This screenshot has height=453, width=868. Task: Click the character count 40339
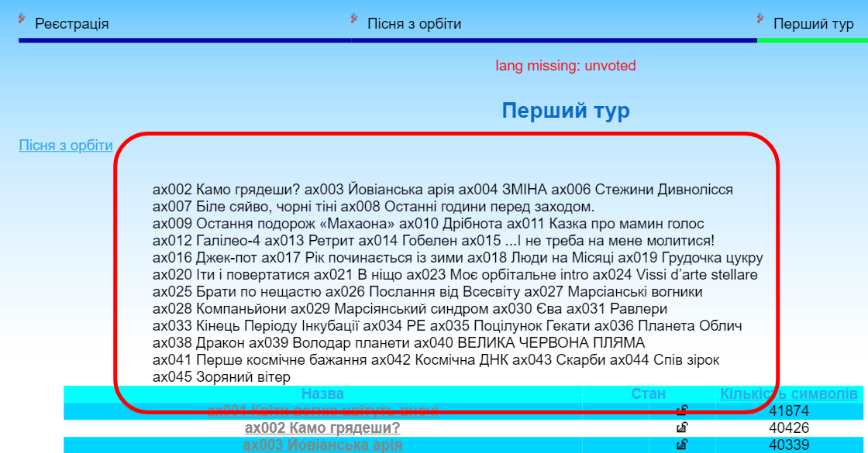789,445
